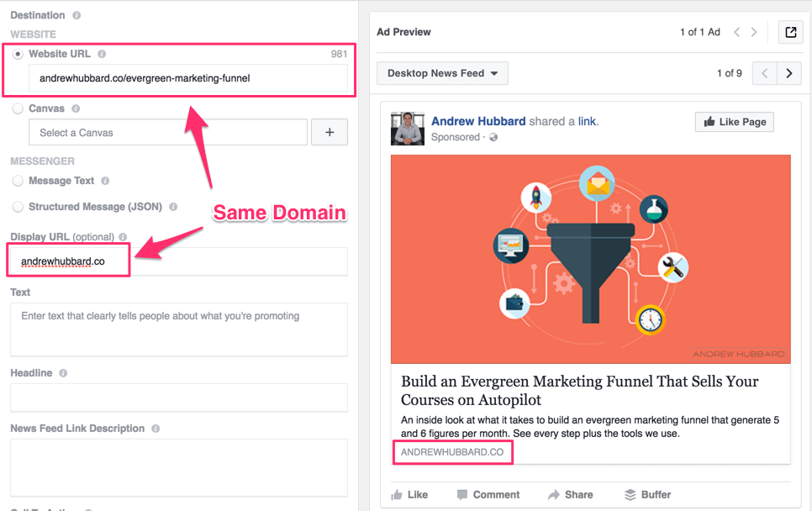Open ad preview in new window icon
The width and height of the screenshot is (812, 511).
(x=790, y=32)
